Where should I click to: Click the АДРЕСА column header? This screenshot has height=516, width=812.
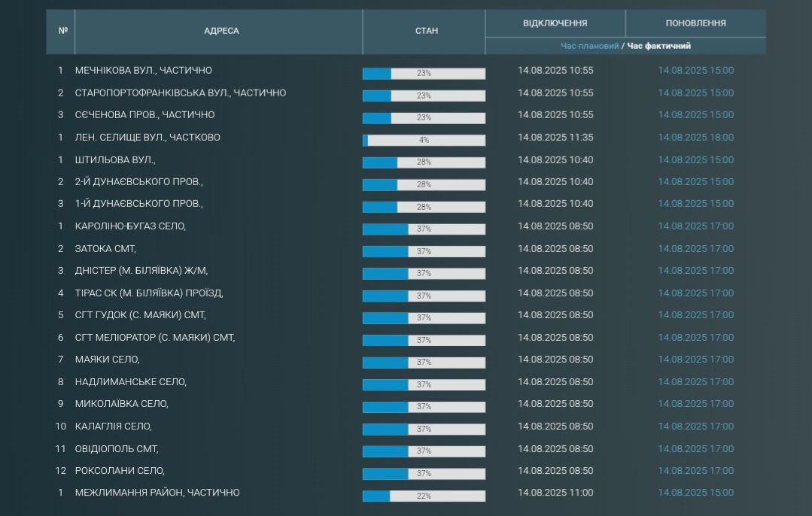coord(221,31)
